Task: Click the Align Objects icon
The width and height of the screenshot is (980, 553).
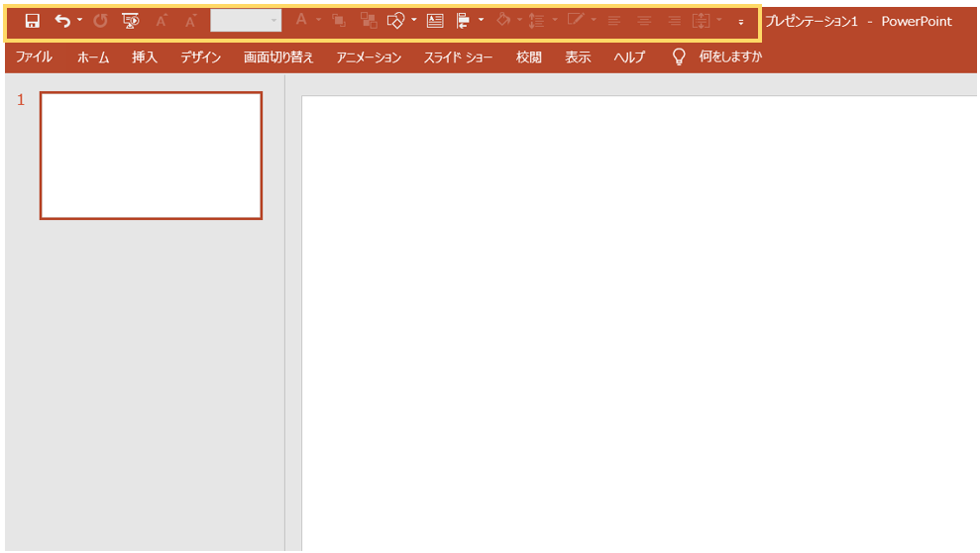Action: (463, 21)
